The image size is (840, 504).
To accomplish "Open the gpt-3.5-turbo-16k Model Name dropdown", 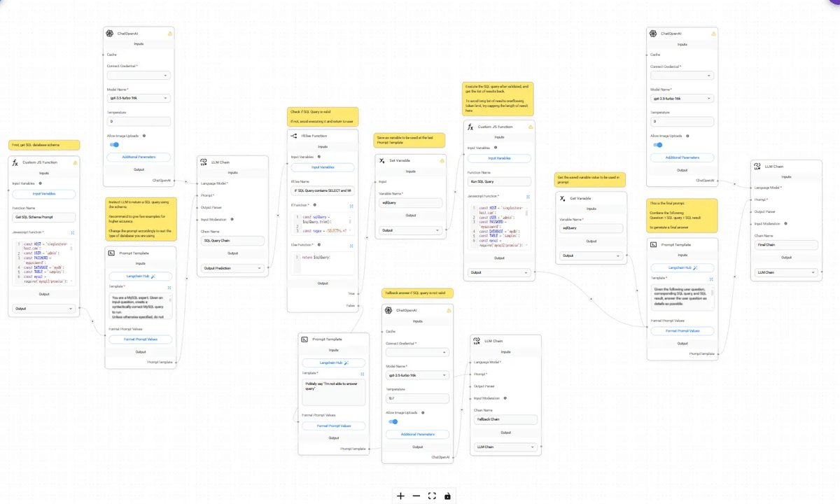I will [x=138, y=98].
